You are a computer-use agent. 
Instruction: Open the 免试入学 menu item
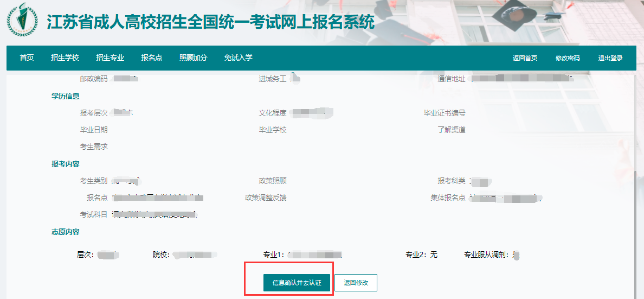pyautogui.click(x=239, y=58)
